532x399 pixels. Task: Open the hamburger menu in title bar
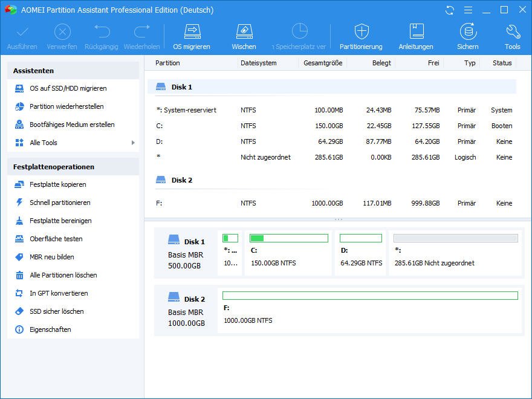(467, 10)
